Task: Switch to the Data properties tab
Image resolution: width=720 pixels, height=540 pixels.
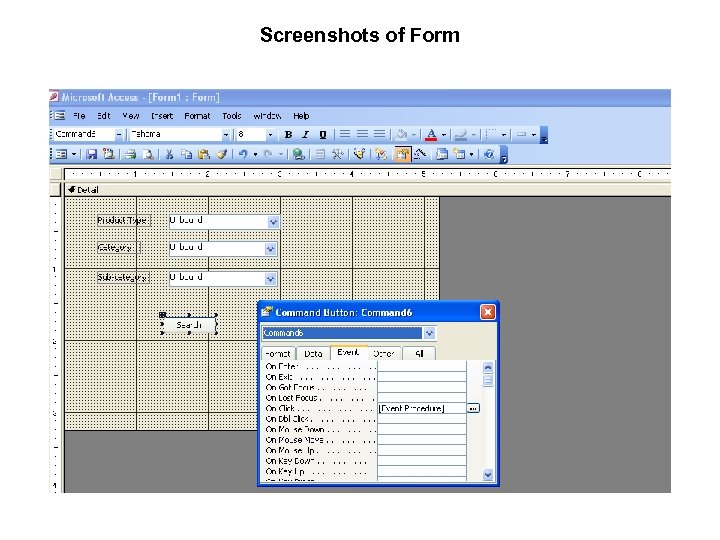Action: point(313,354)
